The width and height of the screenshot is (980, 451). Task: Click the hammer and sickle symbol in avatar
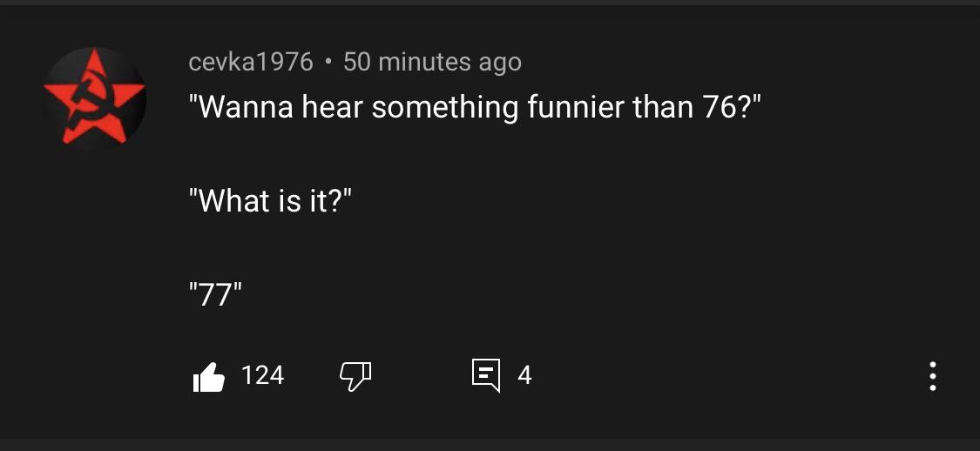click(90, 101)
